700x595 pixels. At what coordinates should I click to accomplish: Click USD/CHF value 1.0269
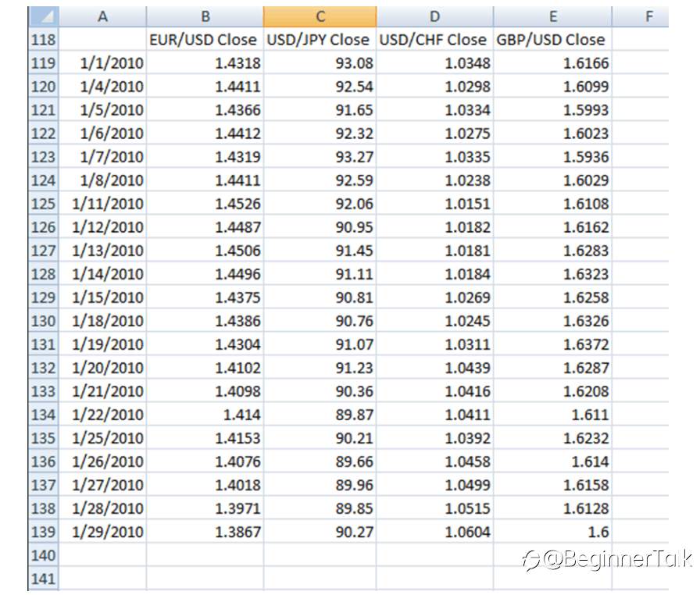pyautogui.click(x=435, y=297)
